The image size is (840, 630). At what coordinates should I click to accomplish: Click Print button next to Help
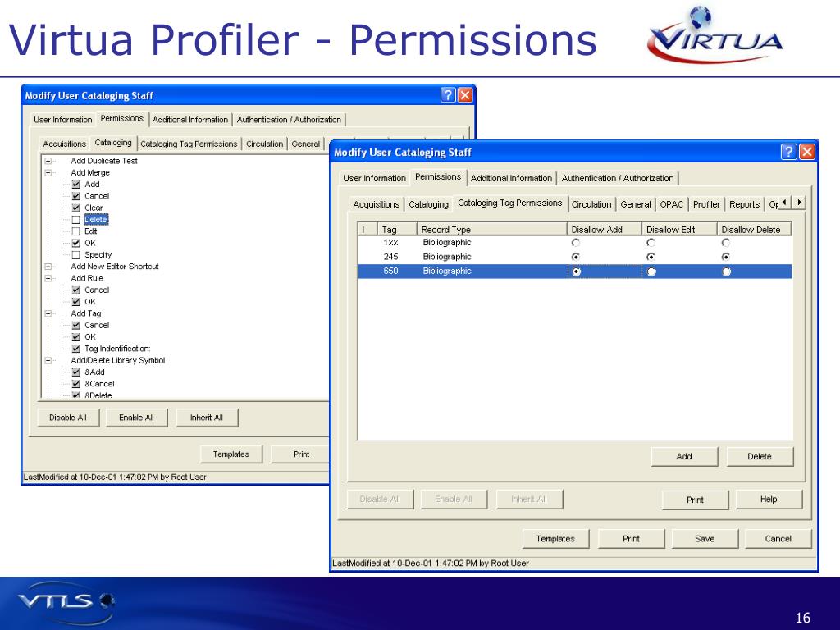(x=695, y=500)
